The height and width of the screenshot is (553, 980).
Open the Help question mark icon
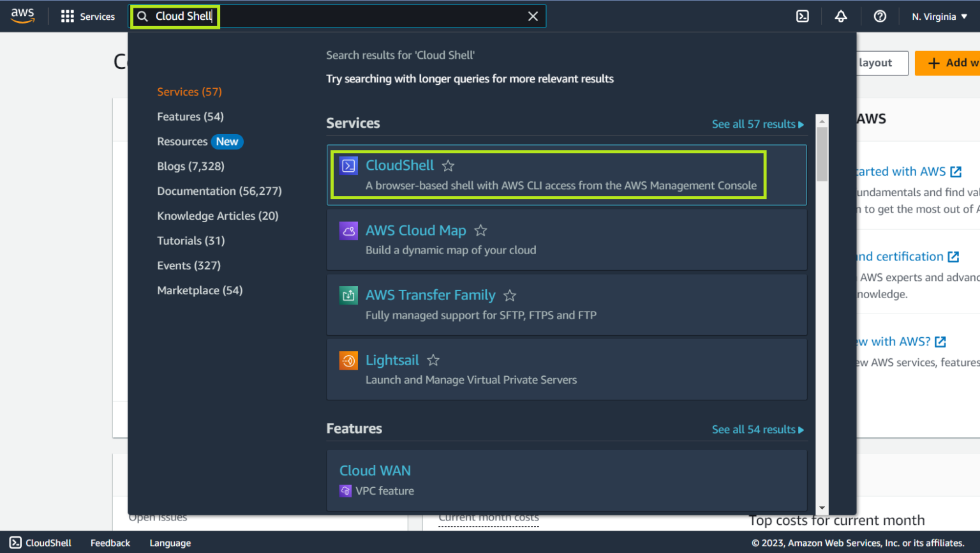click(880, 16)
